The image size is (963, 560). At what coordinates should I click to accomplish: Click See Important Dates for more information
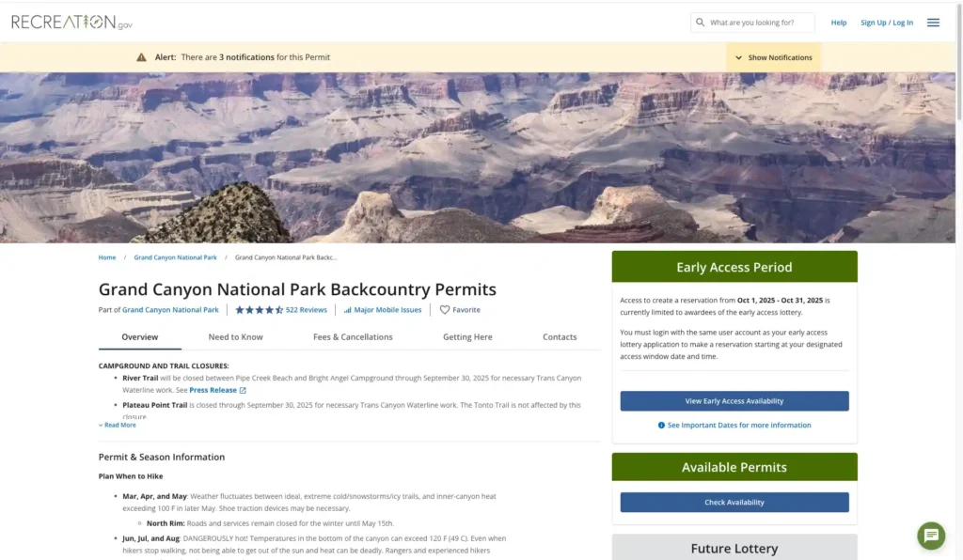click(x=739, y=425)
